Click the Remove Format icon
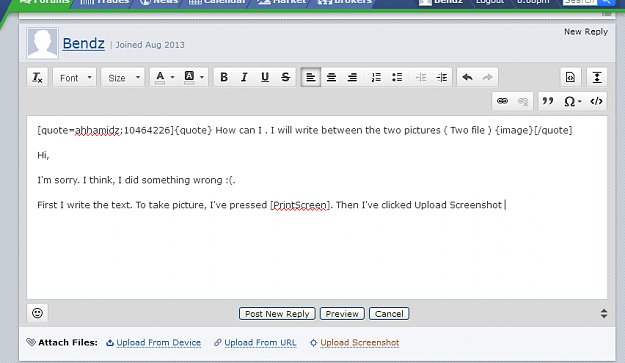The width and height of the screenshot is (625, 363). coord(37,77)
